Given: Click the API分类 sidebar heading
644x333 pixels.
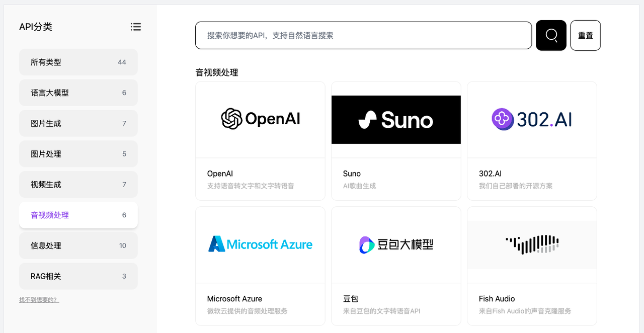Looking at the screenshot, I should pos(36,27).
